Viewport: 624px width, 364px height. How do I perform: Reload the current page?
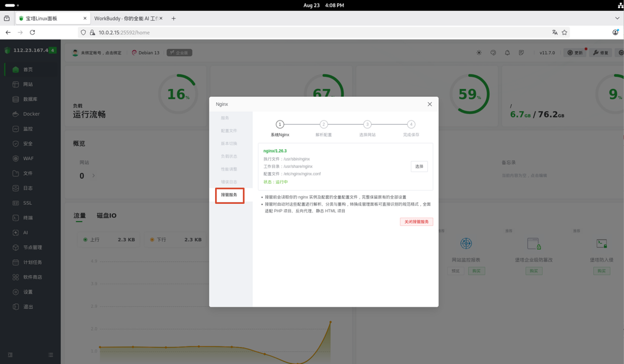point(32,33)
